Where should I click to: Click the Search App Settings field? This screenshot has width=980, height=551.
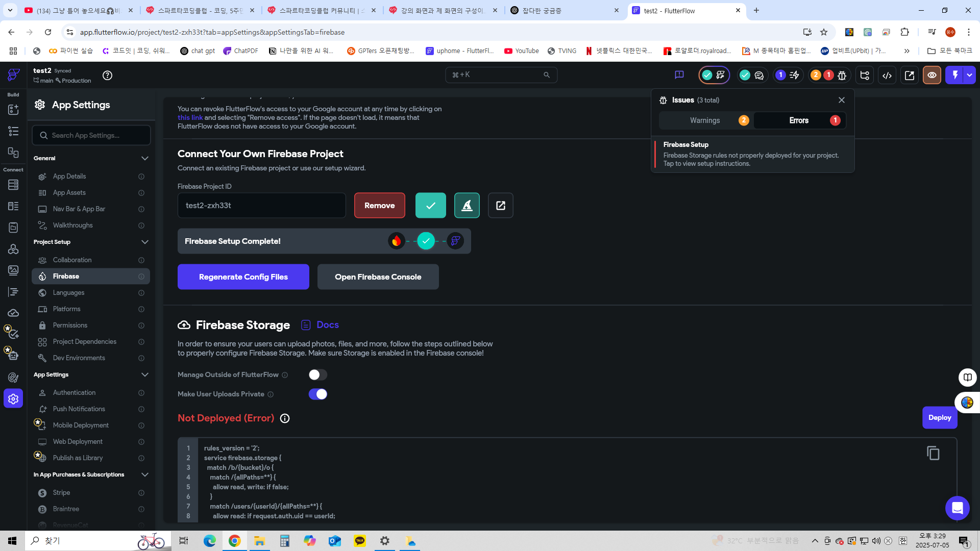coord(91,135)
